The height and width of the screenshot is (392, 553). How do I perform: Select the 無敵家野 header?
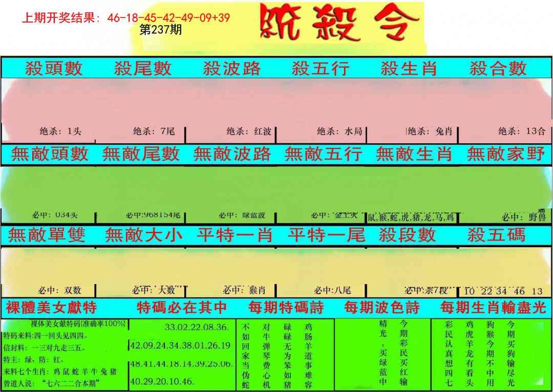pos(506,154)
